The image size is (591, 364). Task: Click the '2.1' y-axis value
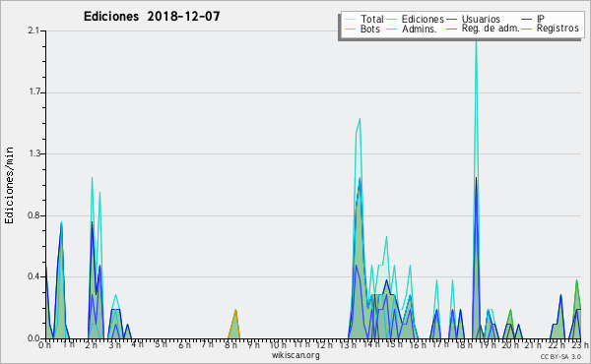point(33,30)
